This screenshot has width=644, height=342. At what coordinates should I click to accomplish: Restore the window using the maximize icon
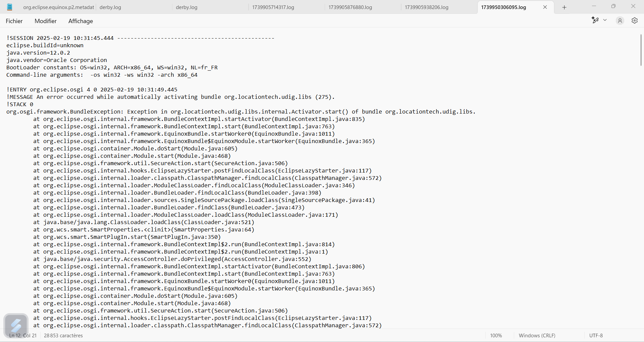tap(613, 6)
